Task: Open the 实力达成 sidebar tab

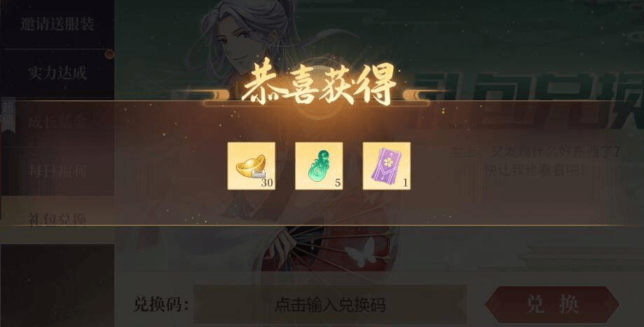Action: 57,73
